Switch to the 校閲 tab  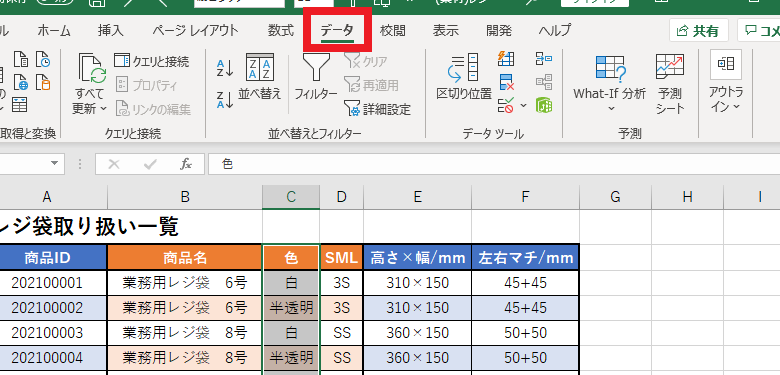(x=392, y=31)
